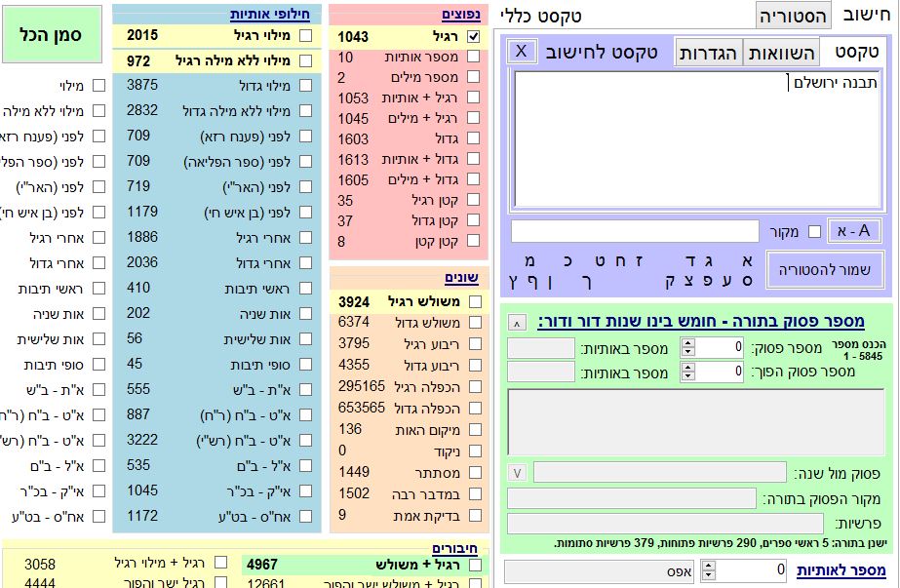Screen dimensions: 900x588
Task: Enable the משולש רגיל checkbox showing 3924
Action: point(475,301)
